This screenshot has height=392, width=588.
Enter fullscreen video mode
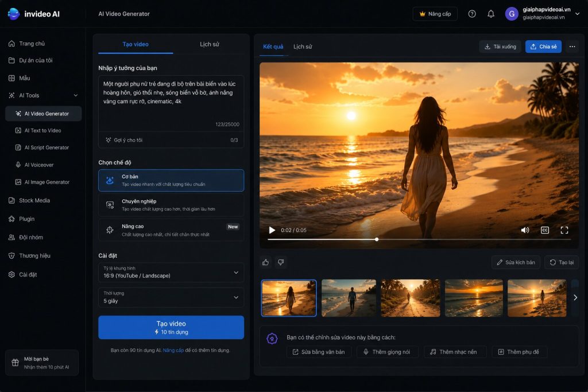(564, 230)
